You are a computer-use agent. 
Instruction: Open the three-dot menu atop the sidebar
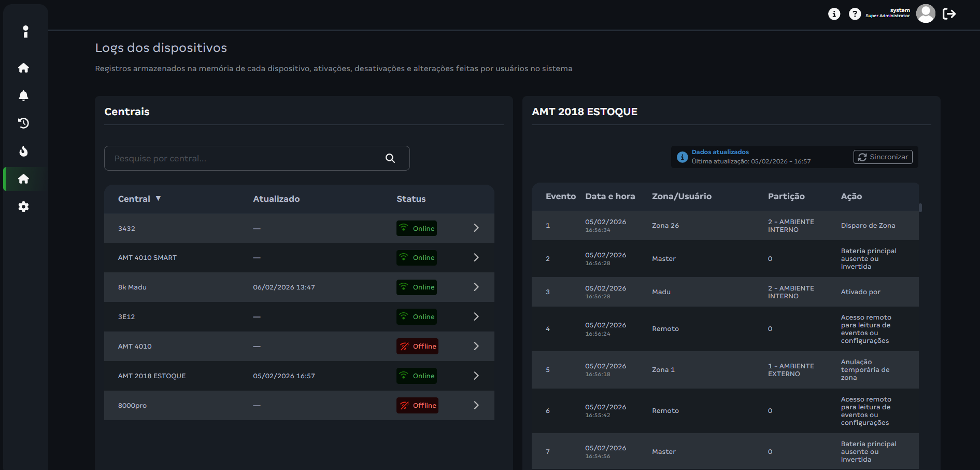pos(25,32)
